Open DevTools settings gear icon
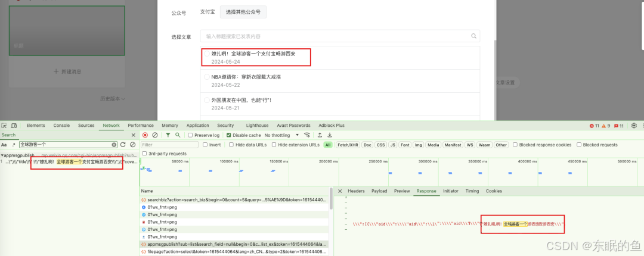644x256 pixels. click(634, 126)
